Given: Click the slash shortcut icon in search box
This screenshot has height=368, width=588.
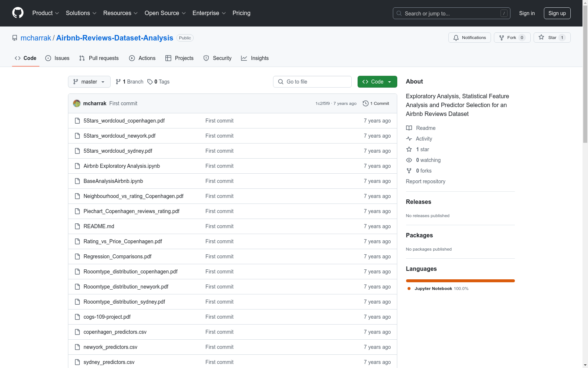Looking at the screenshot, I should tap(504, 13).
